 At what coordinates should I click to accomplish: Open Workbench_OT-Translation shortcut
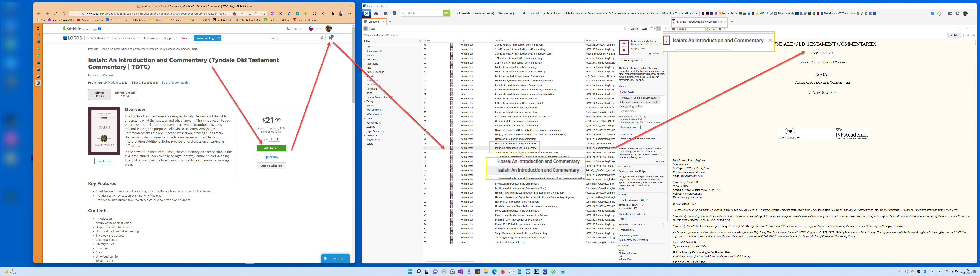838,13
